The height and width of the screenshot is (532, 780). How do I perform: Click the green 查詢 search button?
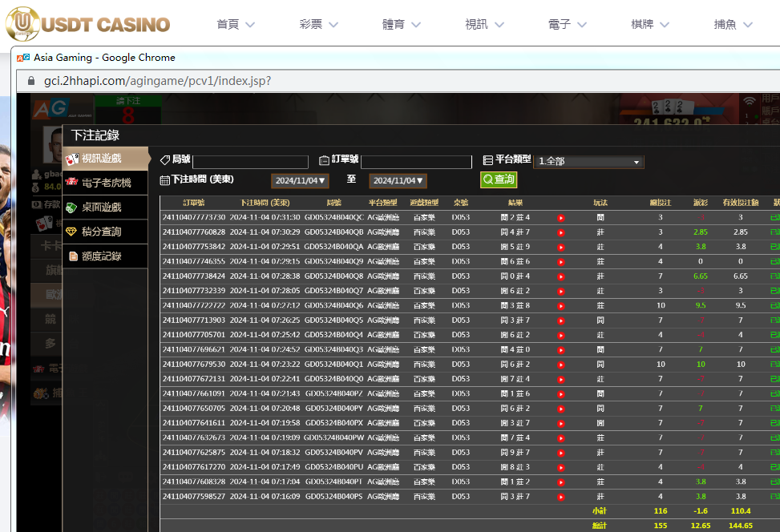click(x=499, y=180)
